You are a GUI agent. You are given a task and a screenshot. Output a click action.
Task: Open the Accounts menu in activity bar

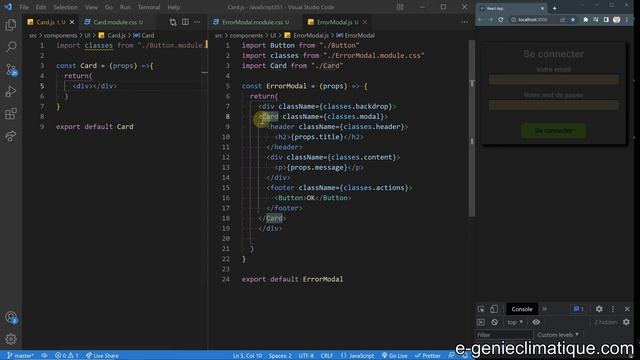pos(11,318)
